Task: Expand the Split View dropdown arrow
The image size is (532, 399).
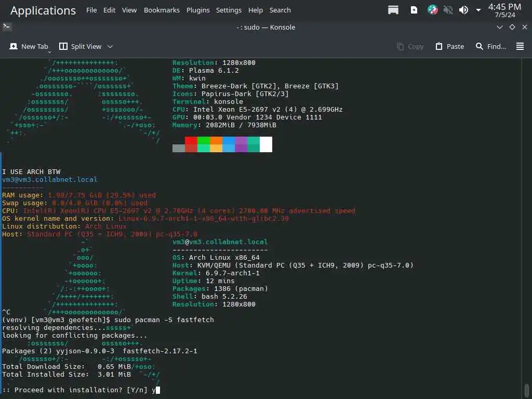Action: [110, 46]
